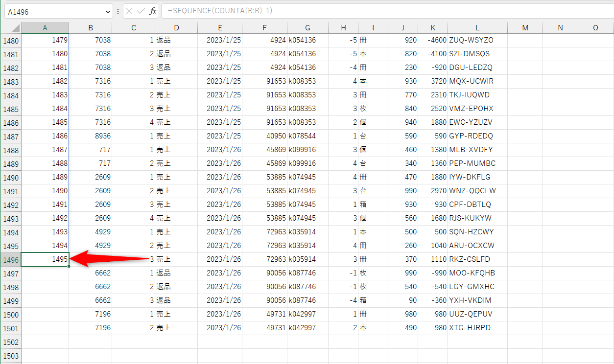Screen dimensions: 614x364
Task: Click cell RJS-KUKYW
Action: coord(478,218)
